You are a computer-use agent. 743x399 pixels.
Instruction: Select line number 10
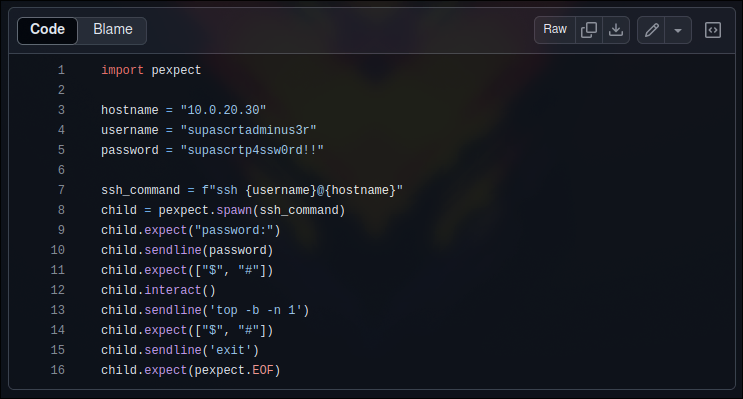click(x=58, y=250)
